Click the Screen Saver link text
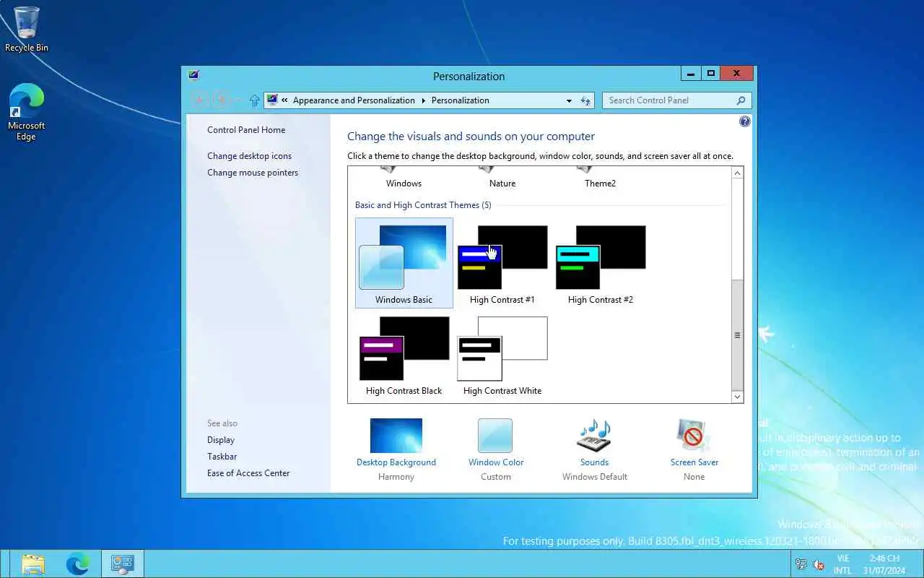 pos(694,462)
